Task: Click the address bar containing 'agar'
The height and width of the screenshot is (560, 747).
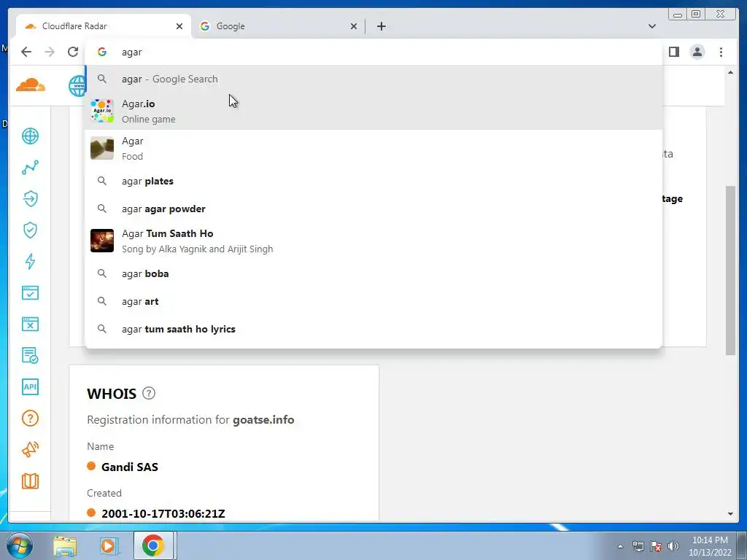Action: pos(373,52)
